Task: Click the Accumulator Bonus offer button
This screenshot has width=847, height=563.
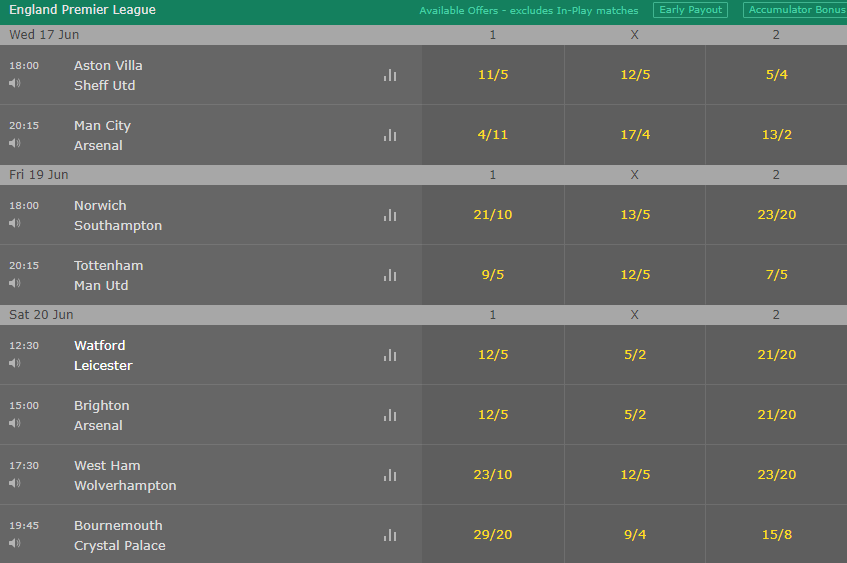Action: pos(795,10)
